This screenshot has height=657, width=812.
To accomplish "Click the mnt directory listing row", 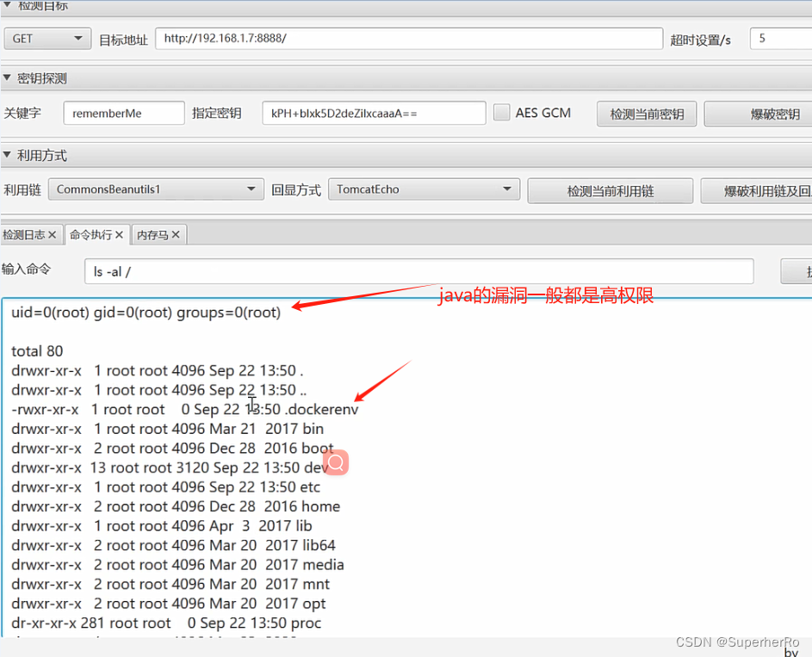I will pos(170,584).
